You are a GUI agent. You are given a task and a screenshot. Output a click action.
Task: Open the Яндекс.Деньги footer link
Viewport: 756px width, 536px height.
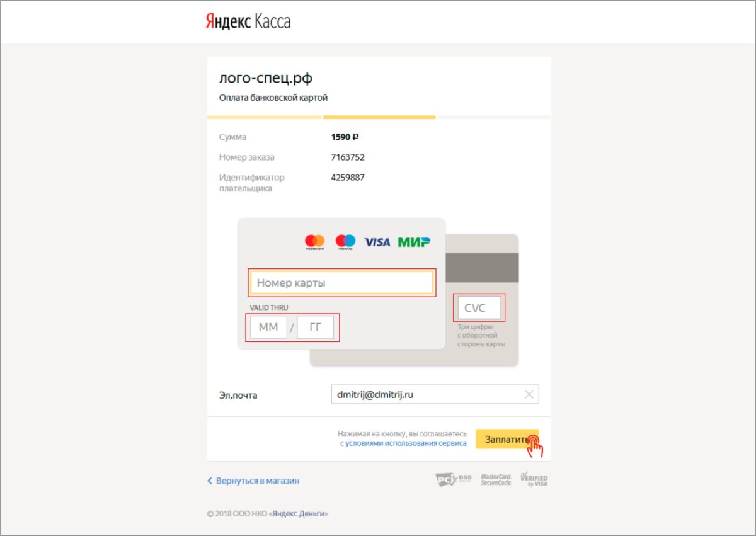[299, 514]
